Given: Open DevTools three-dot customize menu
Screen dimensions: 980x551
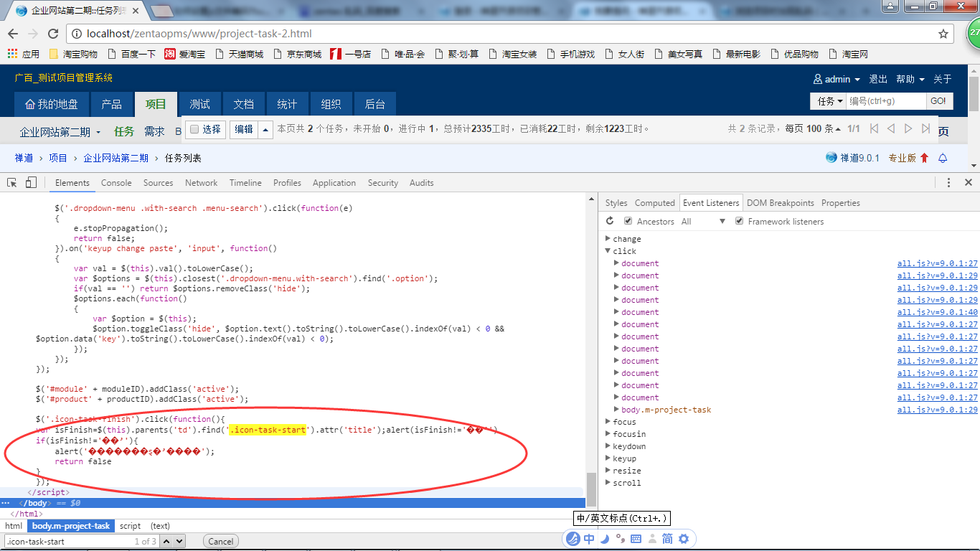Looking at the screenshot, I should (x=948, y=183).
